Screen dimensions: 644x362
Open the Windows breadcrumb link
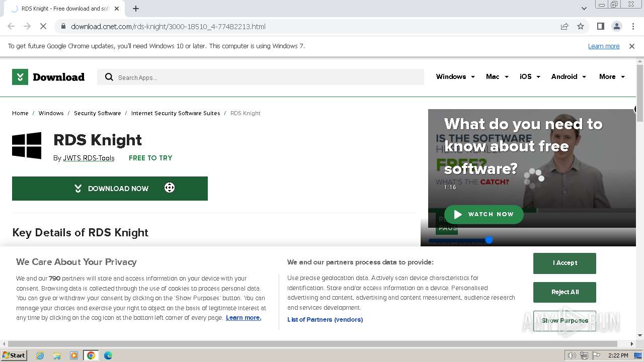51,113
